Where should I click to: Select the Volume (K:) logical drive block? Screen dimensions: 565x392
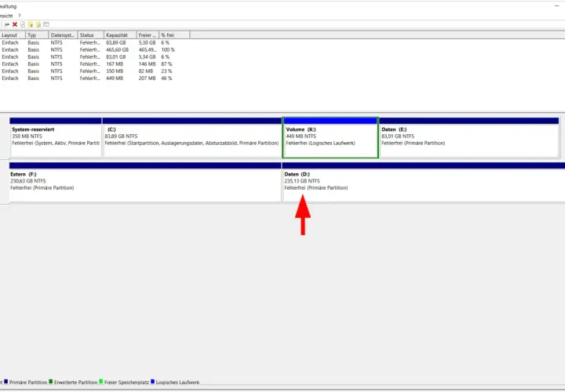[x=330, y=137]
